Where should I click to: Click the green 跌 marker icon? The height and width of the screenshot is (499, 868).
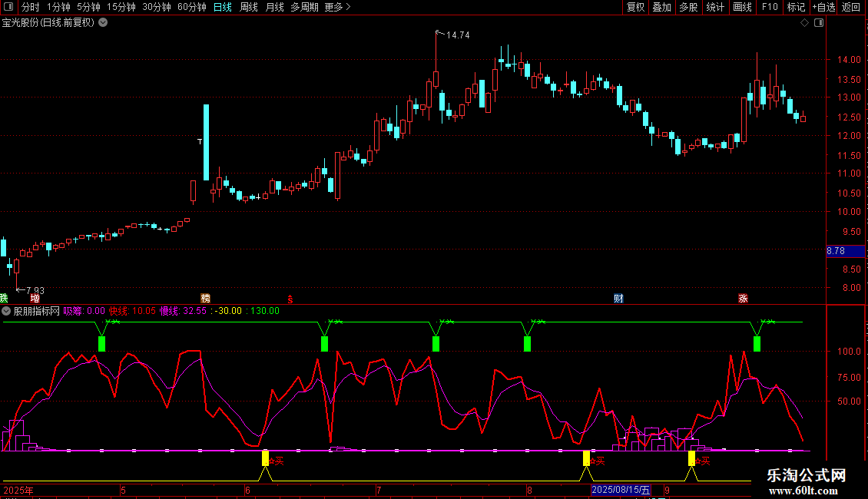point(4,298)
